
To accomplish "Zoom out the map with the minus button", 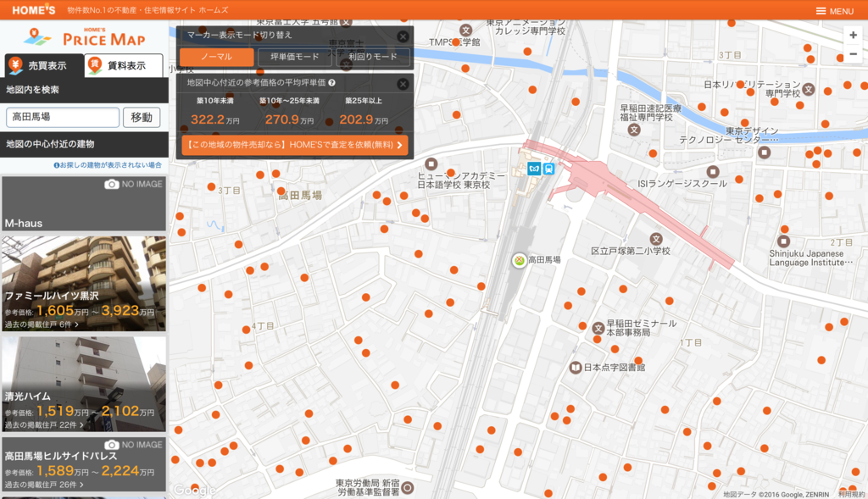I will (x=853, y=54).
